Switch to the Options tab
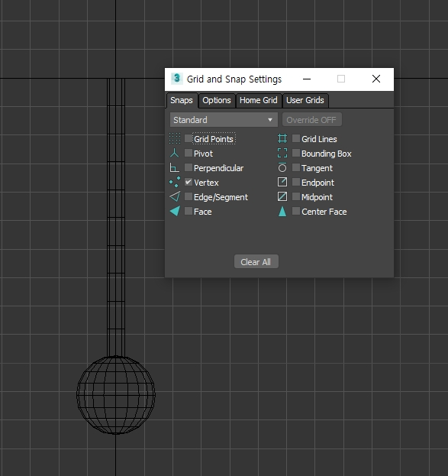Image resolution: width=448 pixels, height=476 pixels. [217, 101]
